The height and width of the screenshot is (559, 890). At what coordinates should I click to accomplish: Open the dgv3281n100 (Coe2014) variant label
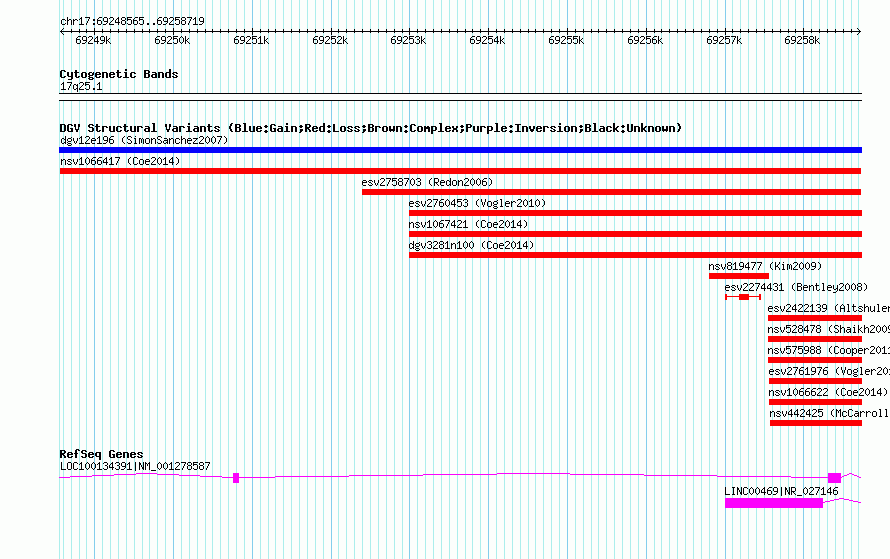[x=471, y=245]
